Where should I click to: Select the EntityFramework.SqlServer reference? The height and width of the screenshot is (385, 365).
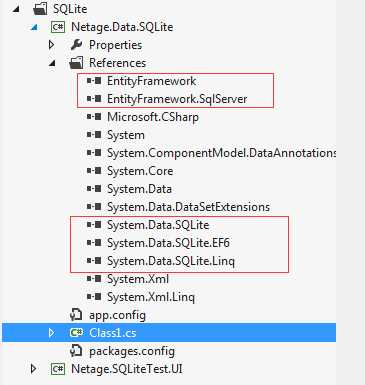coord(177,99)
